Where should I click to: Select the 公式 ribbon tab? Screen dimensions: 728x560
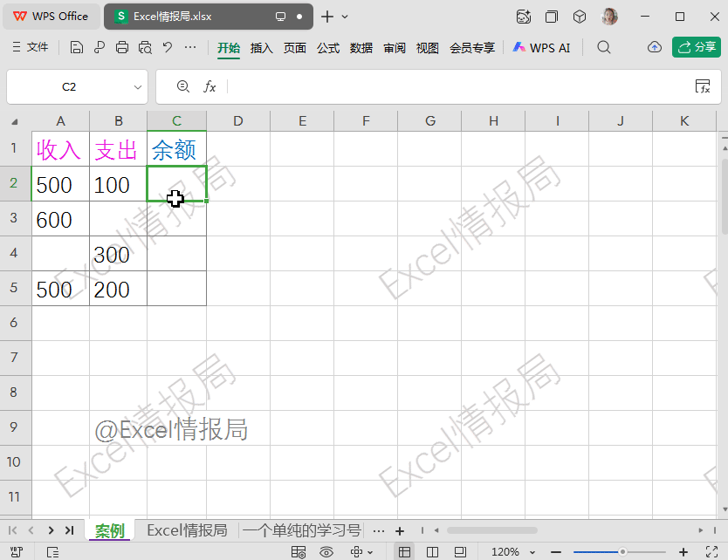[x=328, y=48]
